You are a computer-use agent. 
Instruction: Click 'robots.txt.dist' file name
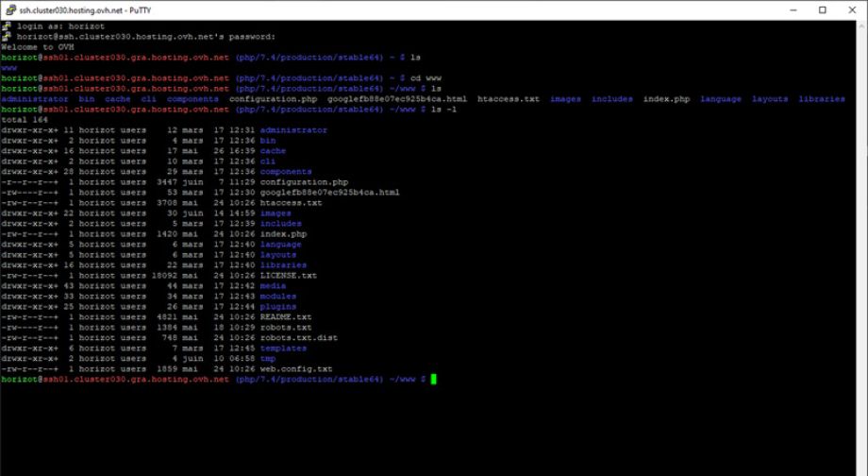point(298,337)
